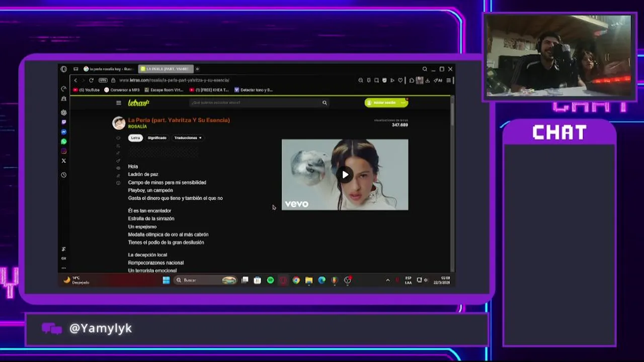Viewport: 644px width, 362px height.
Task: Open WhatsApp in the browser sidebar
Action: (63, 142)
